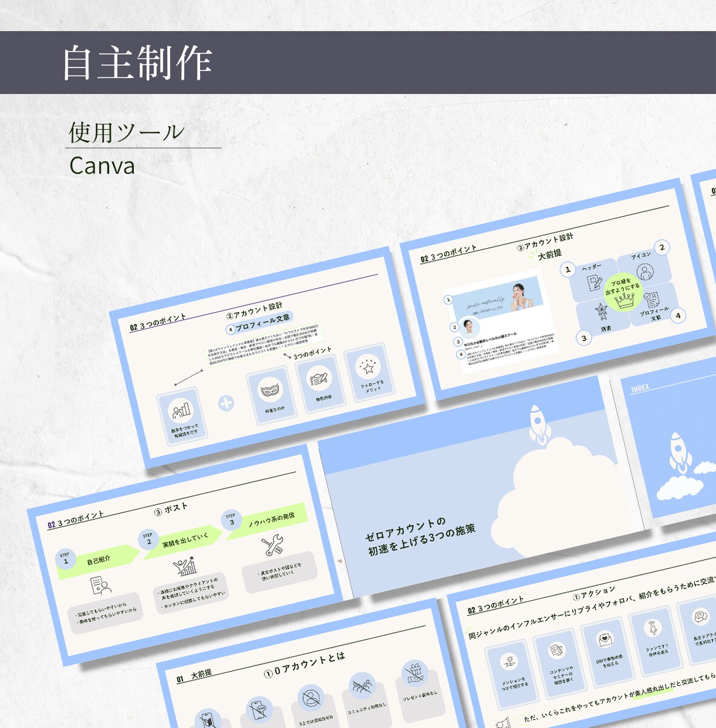
Task: Click the chat bubbles icon on the last action card
Action: click(x=701, y=616)
